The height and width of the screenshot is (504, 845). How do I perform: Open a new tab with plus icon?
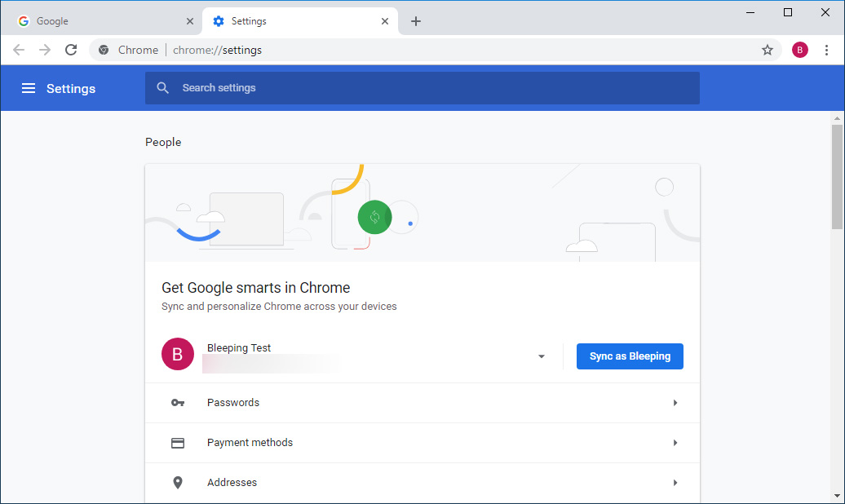[416, 21]
